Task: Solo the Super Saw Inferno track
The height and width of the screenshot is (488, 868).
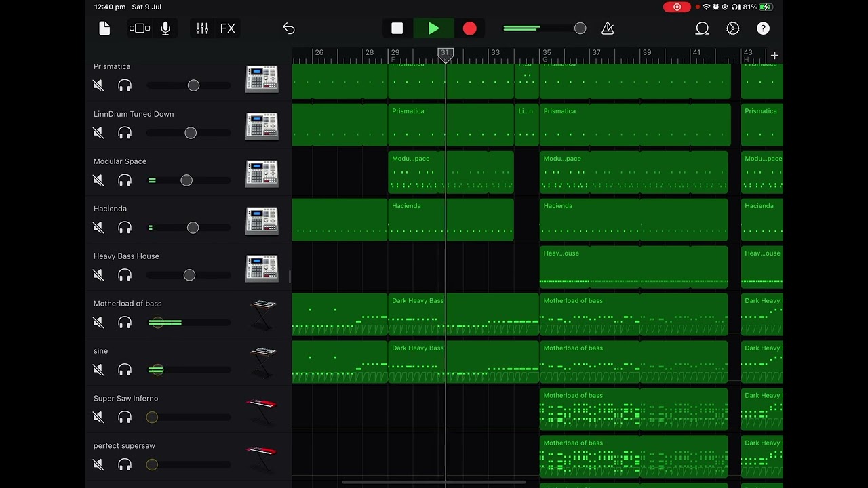Action: point(125,418)
